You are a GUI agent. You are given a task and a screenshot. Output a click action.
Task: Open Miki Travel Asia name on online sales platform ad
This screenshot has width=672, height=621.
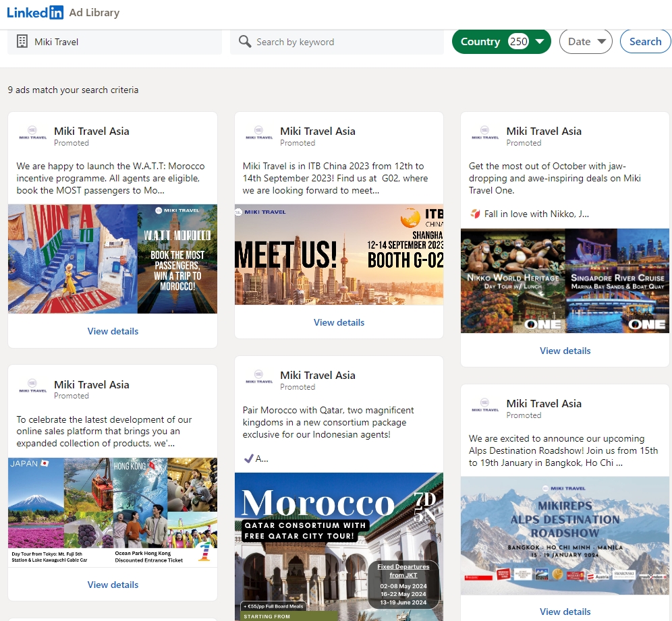(91, 384)
